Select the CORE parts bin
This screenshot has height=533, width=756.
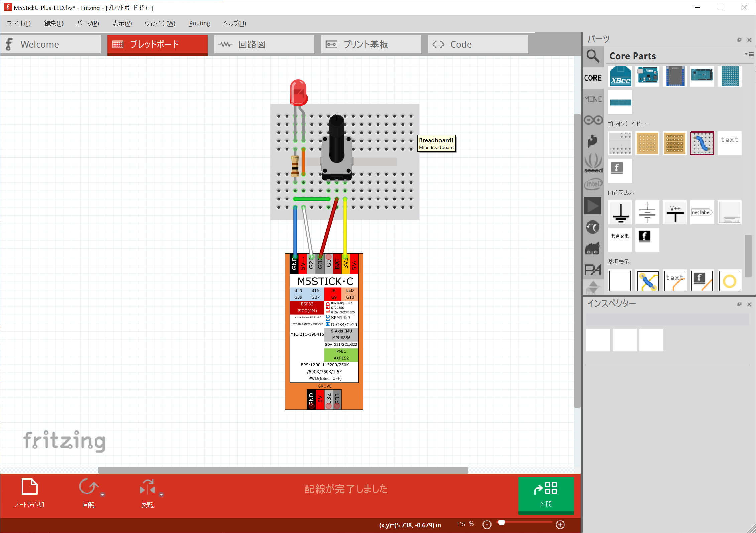pos(593,78)
